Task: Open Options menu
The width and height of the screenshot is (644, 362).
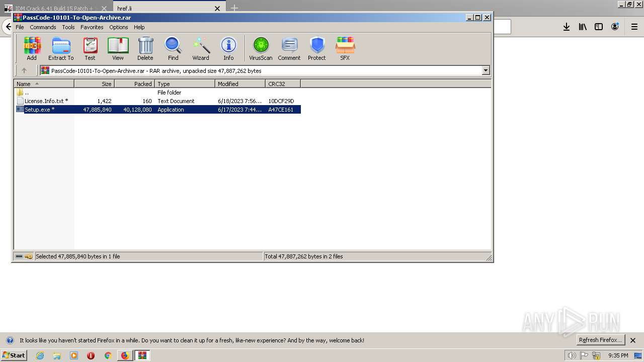Action: click(x=119, y=27)
